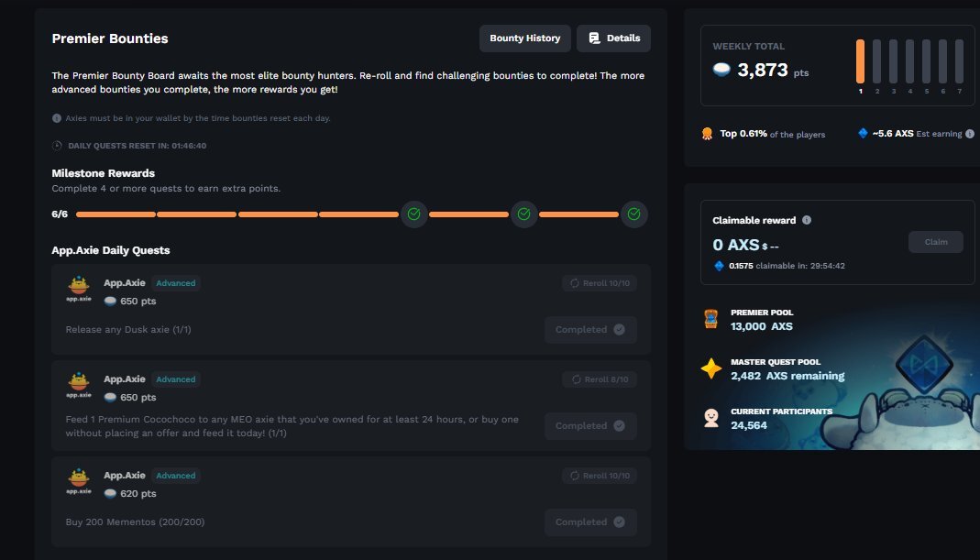This screenshot has width=980, height=560.
Task: Click Completed on Release Dusk axie quest
Action: point(589,330)
